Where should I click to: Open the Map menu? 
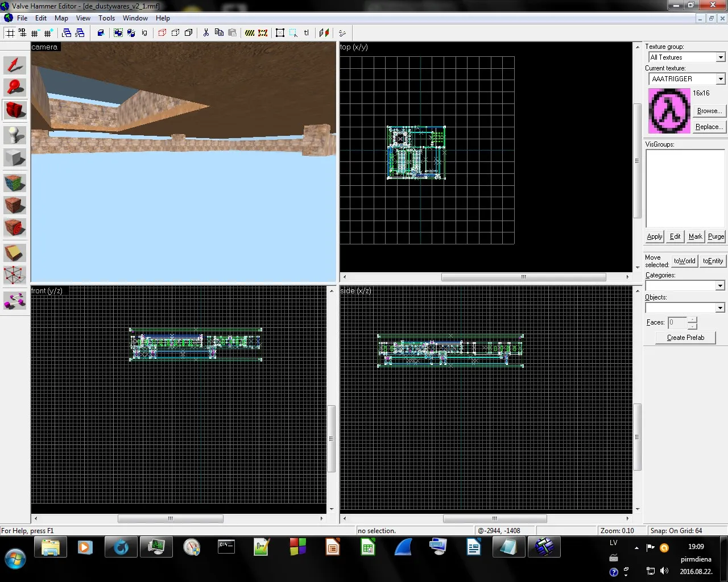(x=61, y=18)
